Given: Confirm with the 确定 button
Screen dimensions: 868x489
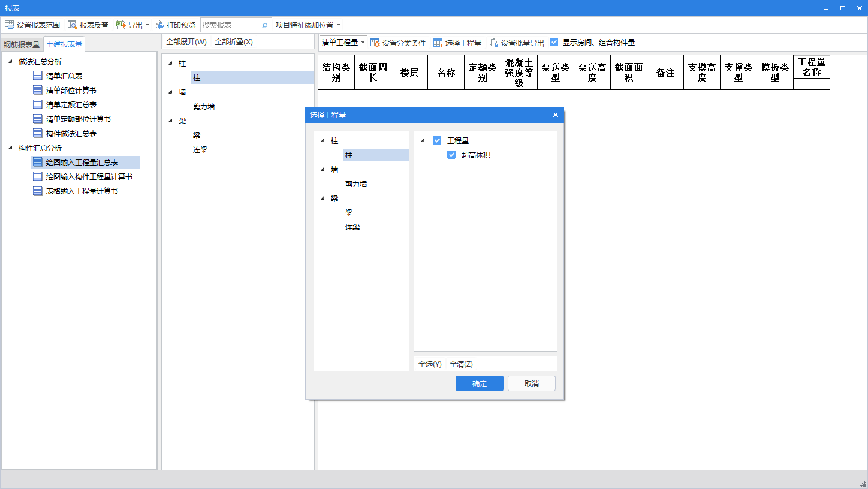Looking at the screenshot, I should click(x=480, y=383).
